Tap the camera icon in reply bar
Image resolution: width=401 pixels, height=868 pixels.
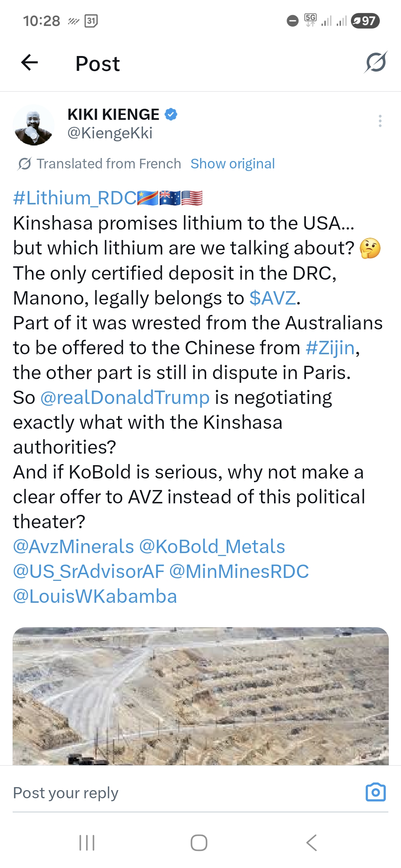click(x=375, y=792)
